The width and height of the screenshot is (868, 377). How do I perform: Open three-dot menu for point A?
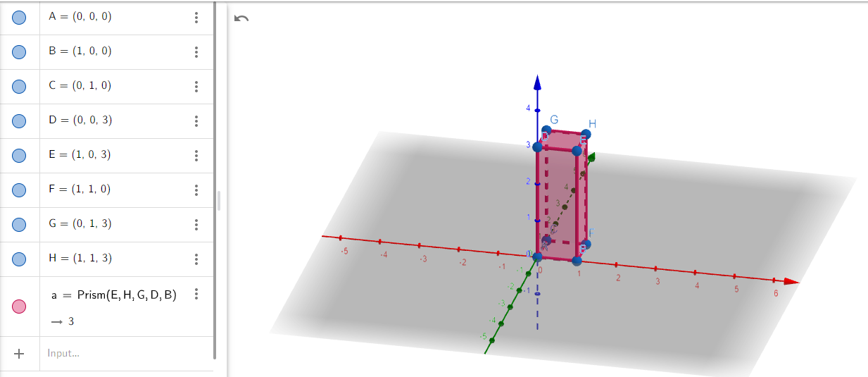tap(196, 18)
